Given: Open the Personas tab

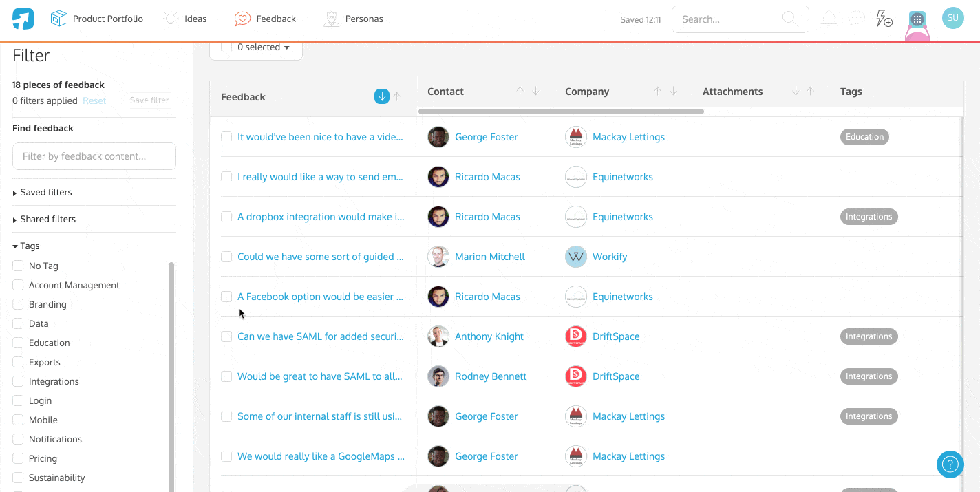Looking at the screenshot, I should tap(354, 19).
